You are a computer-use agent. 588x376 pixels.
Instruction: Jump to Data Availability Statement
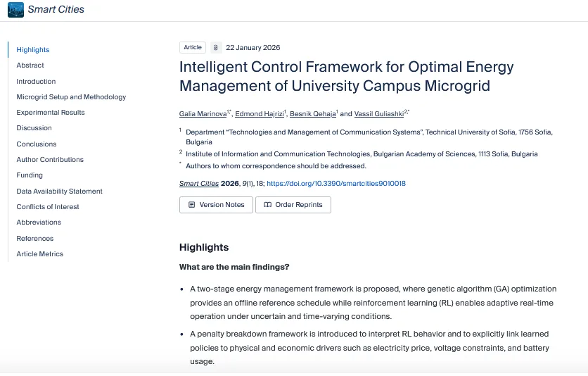pos(59,191)
